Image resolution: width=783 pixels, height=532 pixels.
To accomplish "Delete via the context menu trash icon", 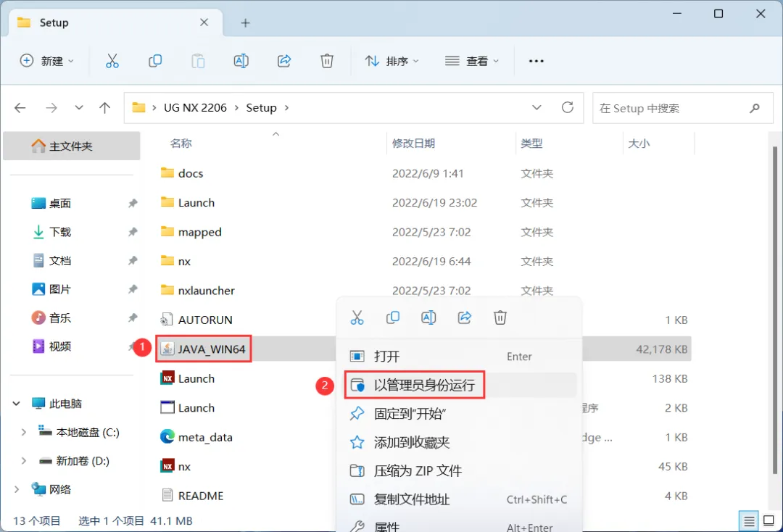I will tap(500, 317).
